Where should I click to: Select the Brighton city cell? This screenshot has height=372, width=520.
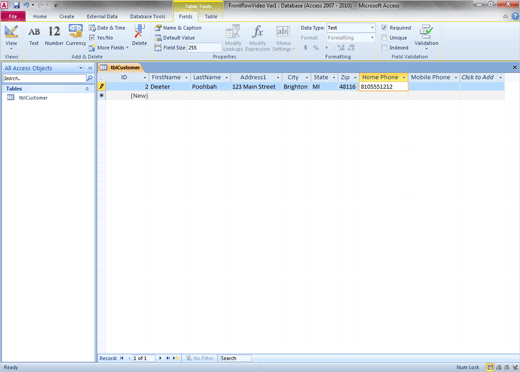[296, 87]
